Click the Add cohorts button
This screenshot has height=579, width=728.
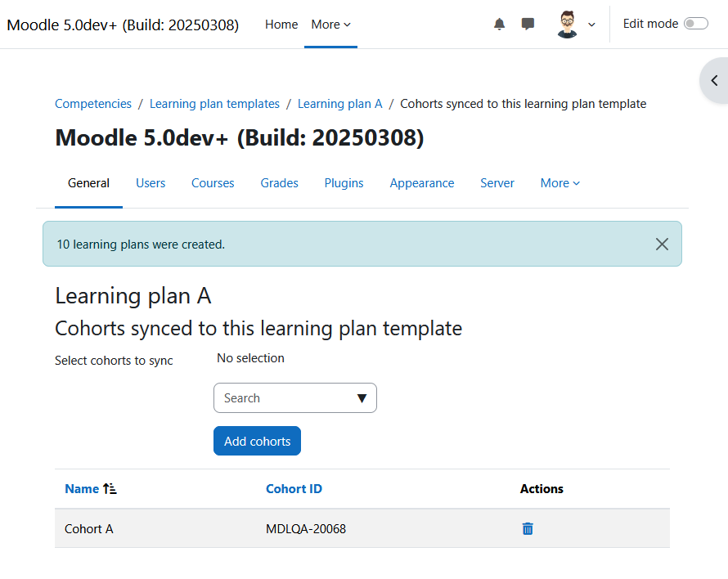257,441
